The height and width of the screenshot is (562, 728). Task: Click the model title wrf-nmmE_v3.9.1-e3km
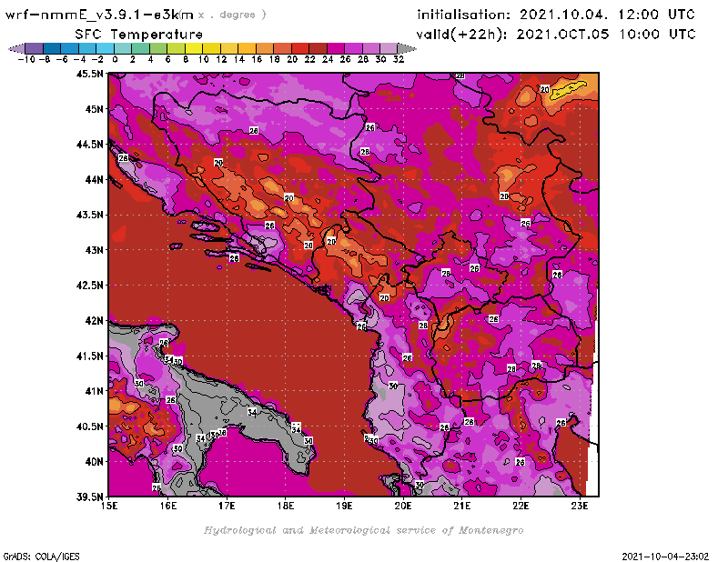(x=99, y=15)
